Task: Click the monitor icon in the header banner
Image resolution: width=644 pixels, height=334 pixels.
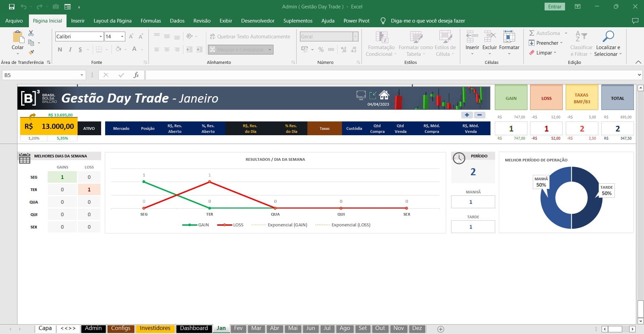Action: coord(361,95)
